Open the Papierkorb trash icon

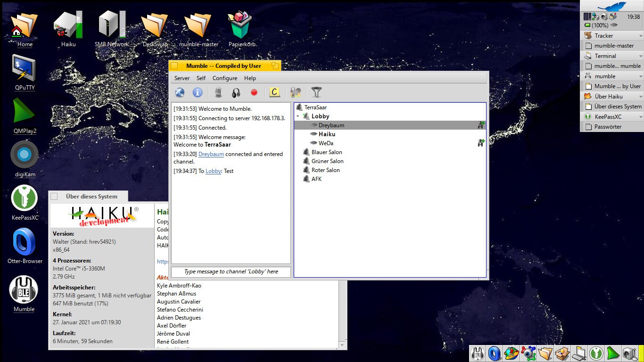(x=241, y=25)
